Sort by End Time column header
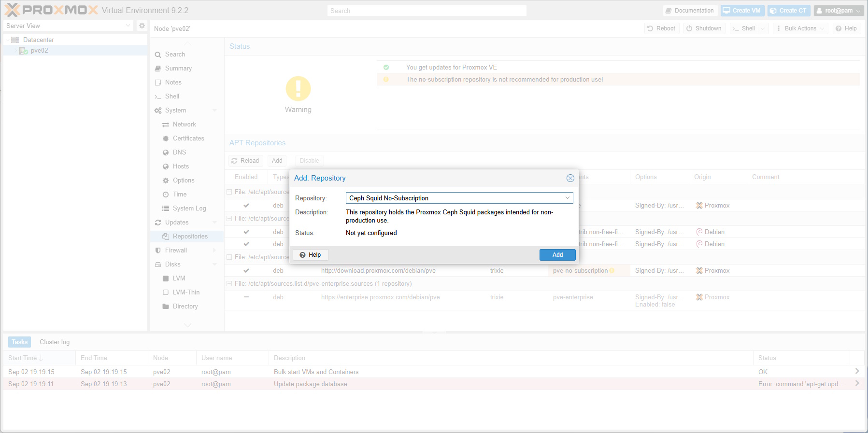The height and width of the screenshot is (433, 868). tap(112, 358)
